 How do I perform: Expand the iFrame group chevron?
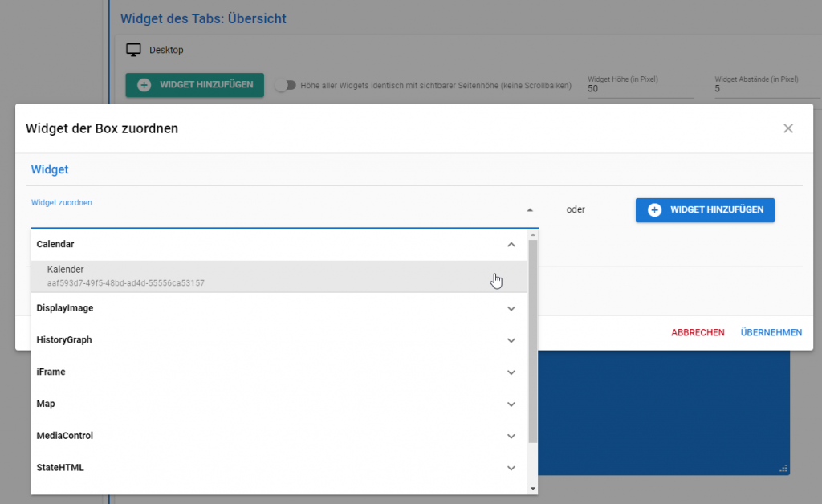click(x=511, y=372)
